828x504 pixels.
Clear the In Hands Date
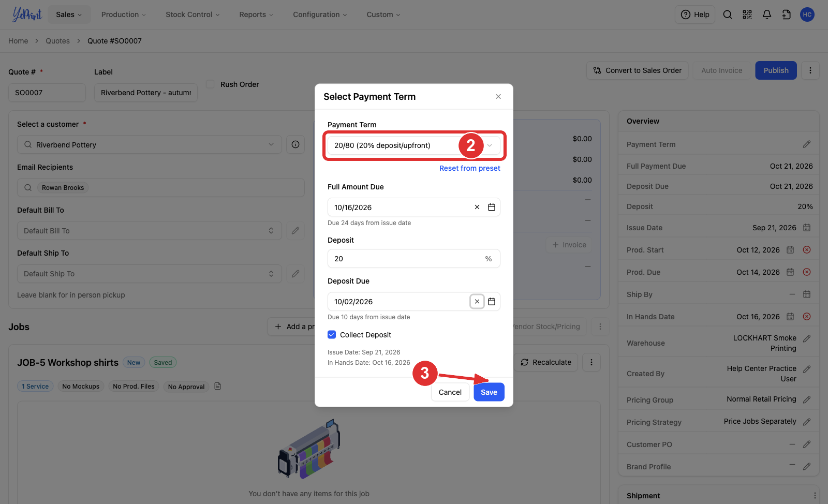tap(807, 317)
